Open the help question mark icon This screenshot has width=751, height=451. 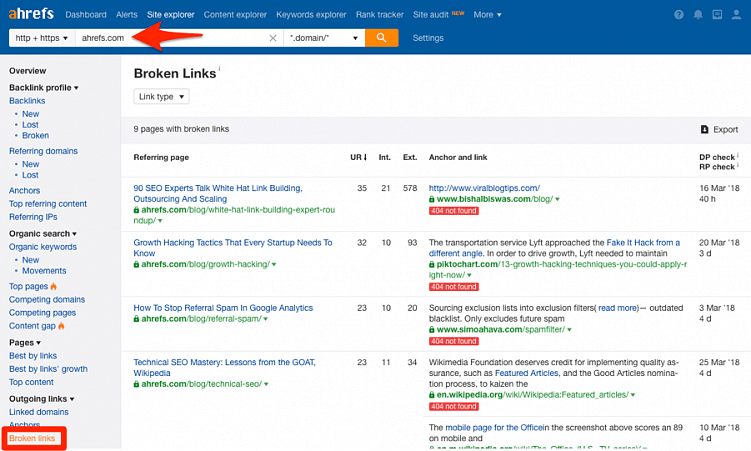pyautogui.click(x=679, y=15)
